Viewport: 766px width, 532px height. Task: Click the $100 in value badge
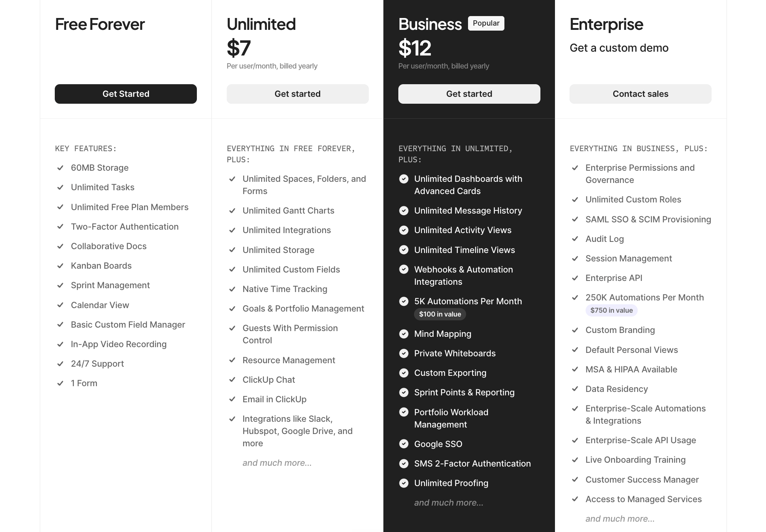click(x=440, y=314)
